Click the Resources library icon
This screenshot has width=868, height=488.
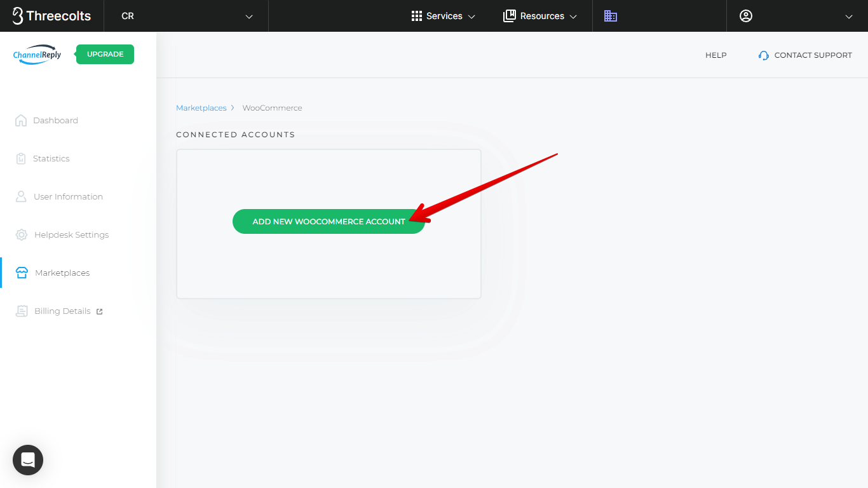pyautogui.click(x=510, y=16)
